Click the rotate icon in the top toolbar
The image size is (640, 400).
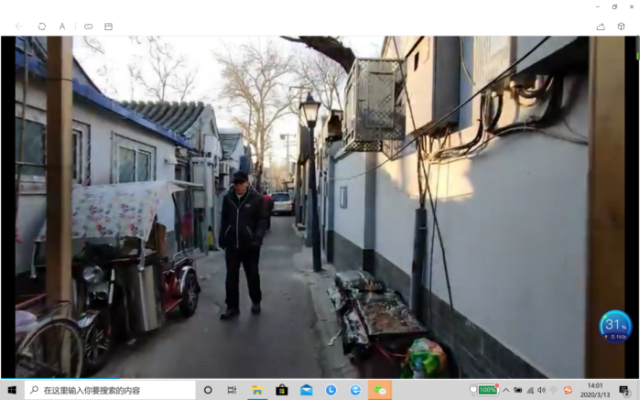[x=41, y=26]
